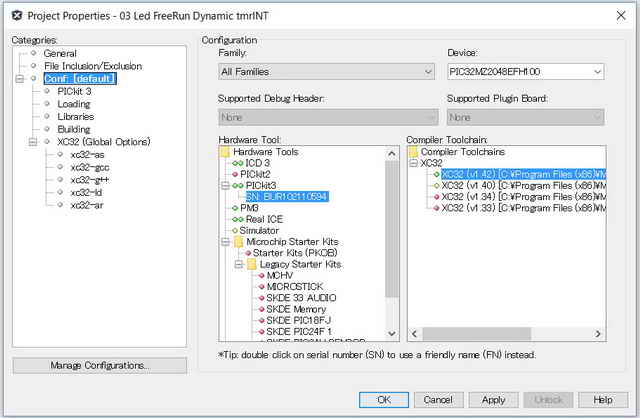Select Real ICE hardware tool
The height and width of the screenshot is (418, 640).
tap(264, 220)
